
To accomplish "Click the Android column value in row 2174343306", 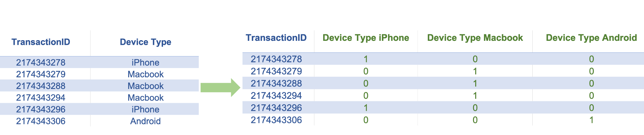I will click(591, 120).
